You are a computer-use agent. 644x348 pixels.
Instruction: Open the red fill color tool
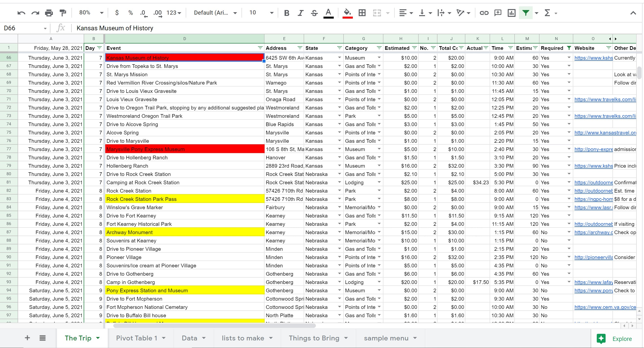(x=347, y=13)
